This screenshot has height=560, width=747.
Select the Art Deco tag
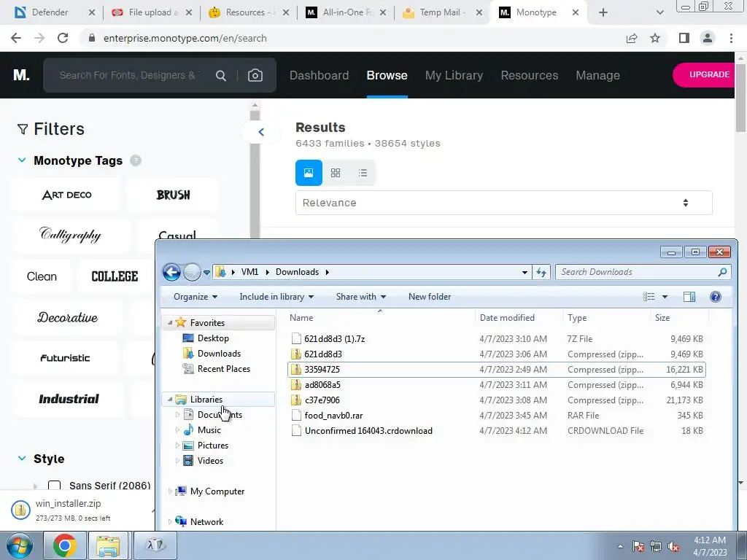point(66,195)
